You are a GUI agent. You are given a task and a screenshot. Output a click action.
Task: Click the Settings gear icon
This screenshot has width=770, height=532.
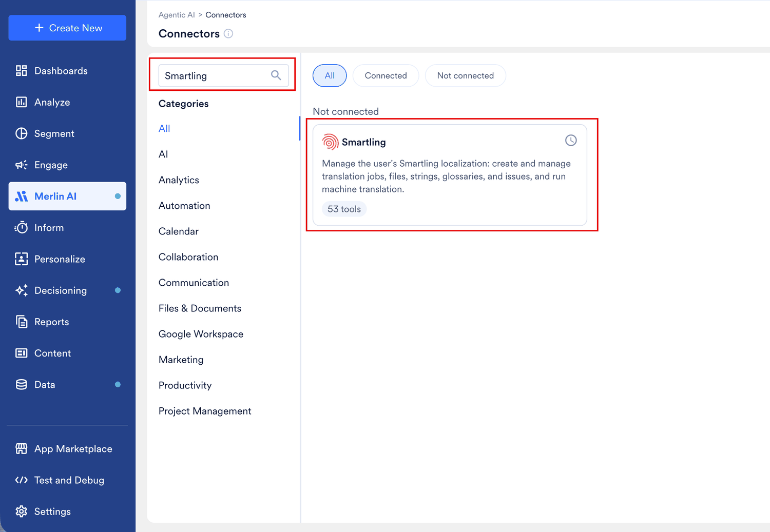(21, 511)
